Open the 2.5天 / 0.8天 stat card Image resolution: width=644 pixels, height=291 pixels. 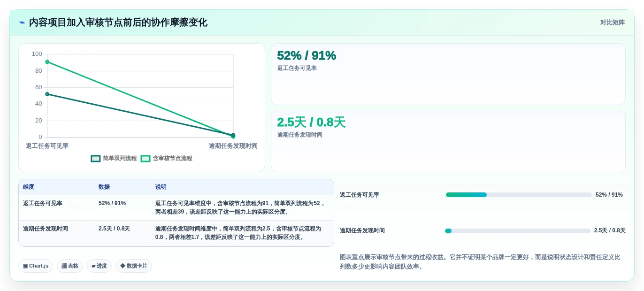[x=448, y=141]
